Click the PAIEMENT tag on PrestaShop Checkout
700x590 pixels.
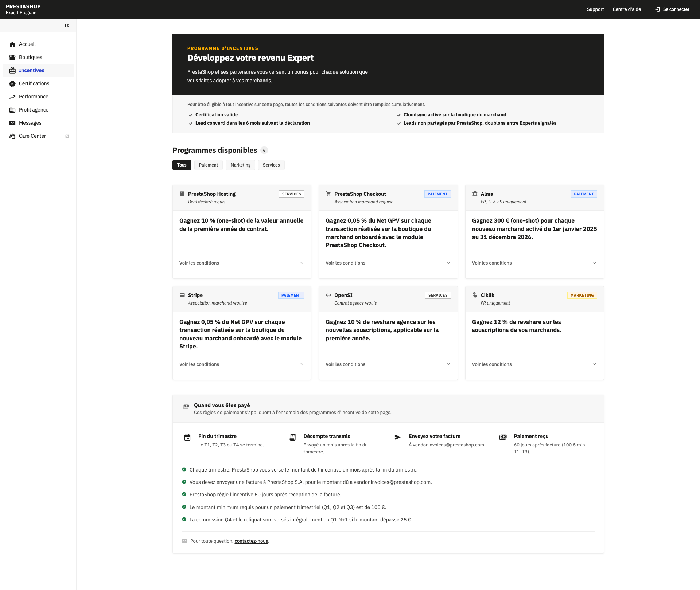coord(437,194)
